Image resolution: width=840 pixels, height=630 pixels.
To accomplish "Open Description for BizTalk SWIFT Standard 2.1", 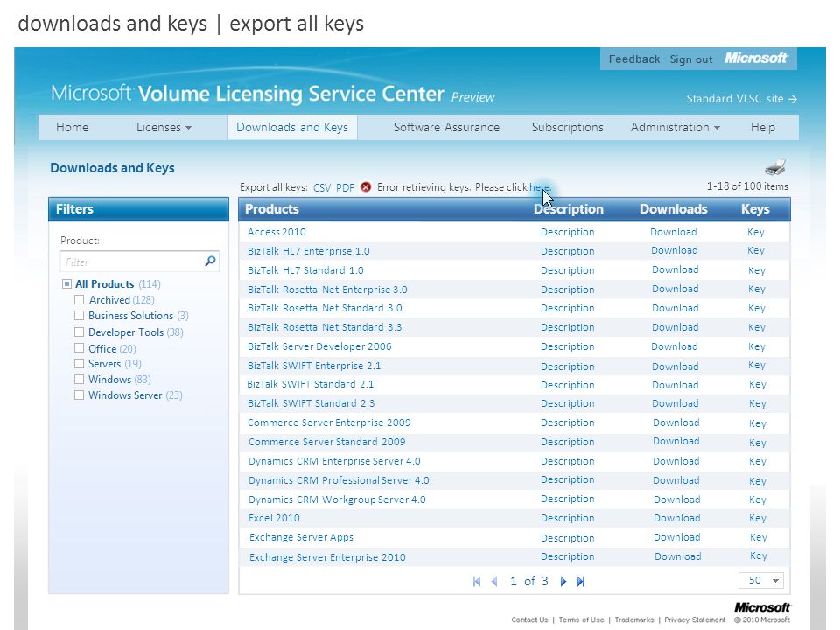I will click(567, 385).
